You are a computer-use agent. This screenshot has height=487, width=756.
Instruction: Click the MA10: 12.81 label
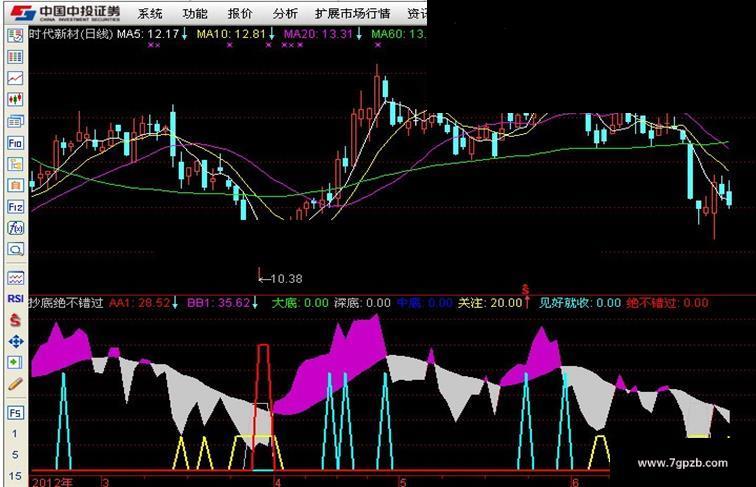coord(231,34)
